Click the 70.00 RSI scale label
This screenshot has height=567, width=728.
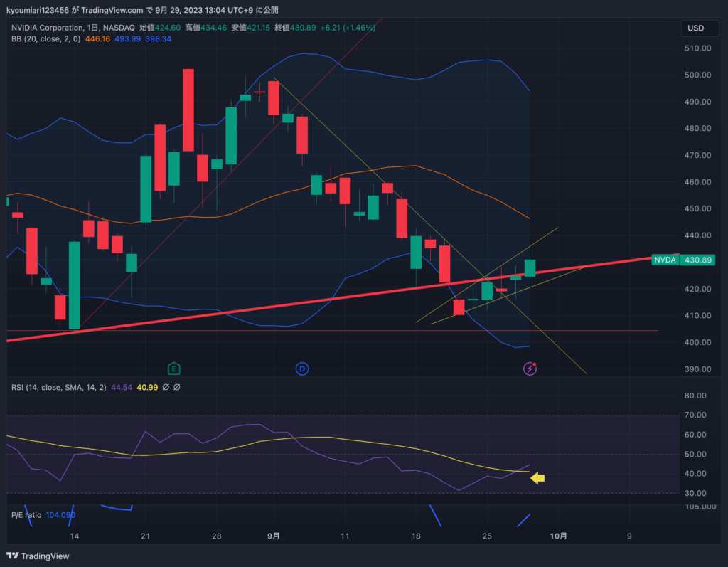pos(695,415)
